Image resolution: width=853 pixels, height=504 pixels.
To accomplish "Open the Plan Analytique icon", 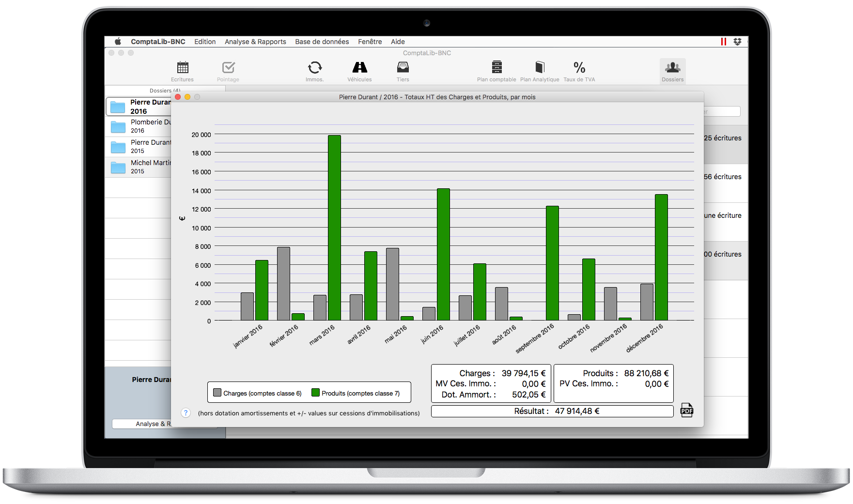I will [x=540, y=67].
